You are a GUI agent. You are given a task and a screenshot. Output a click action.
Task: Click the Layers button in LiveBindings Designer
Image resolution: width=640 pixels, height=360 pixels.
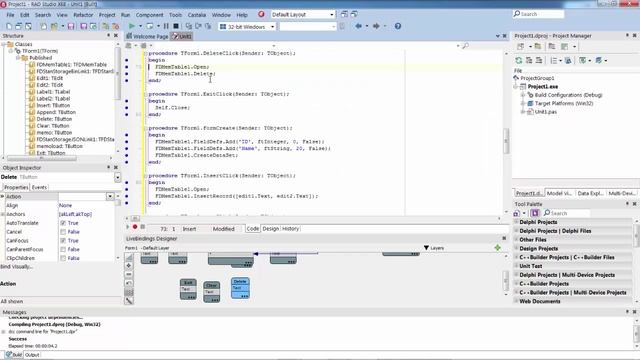point(433,248)
